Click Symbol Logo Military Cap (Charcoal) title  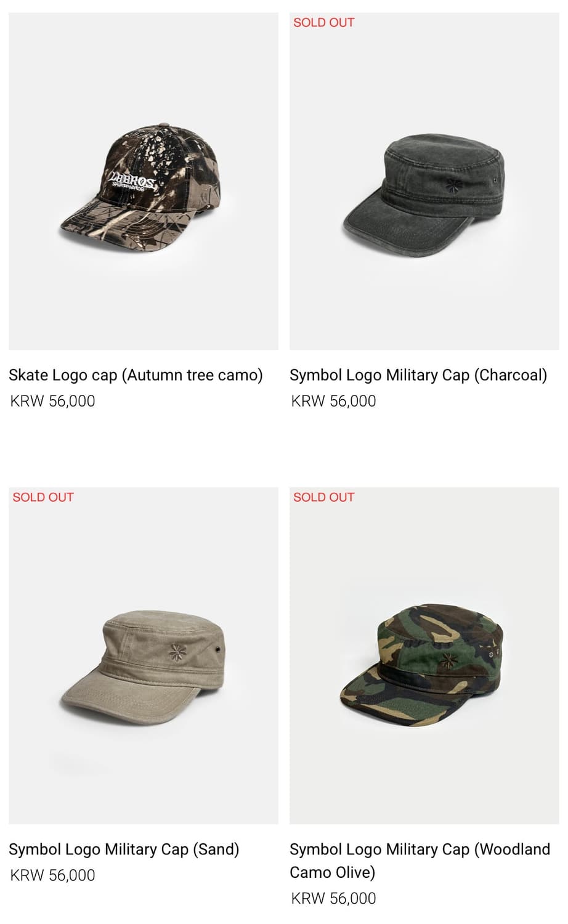[x=418, y=375]
